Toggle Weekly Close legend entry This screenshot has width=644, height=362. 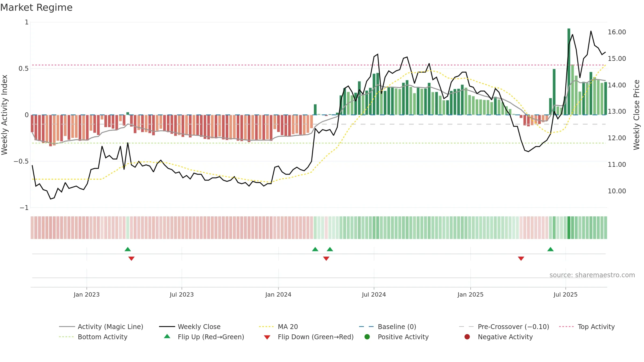(190, 327)
